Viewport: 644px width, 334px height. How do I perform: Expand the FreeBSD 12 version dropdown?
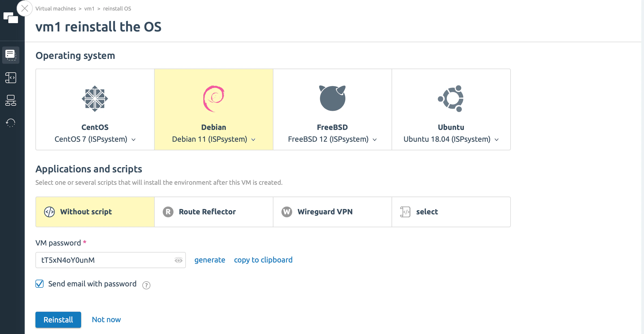[375, 140]
